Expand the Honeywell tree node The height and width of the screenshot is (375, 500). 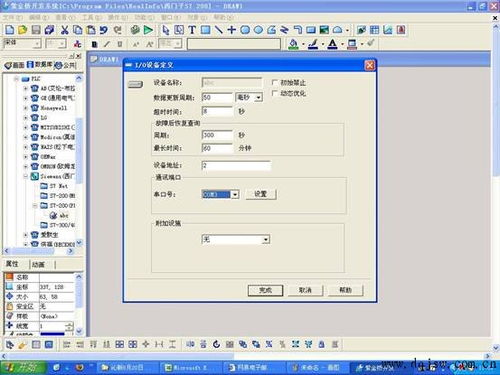(26, 108)
